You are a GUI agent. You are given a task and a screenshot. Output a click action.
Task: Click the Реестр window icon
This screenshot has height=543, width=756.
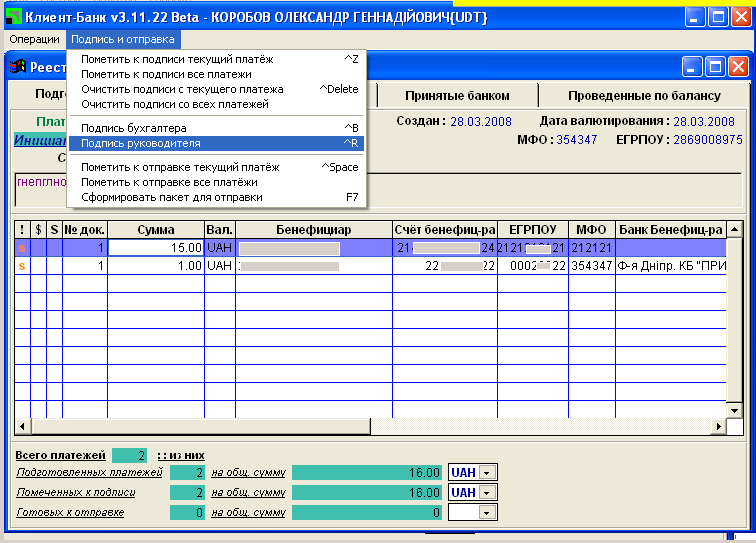point(17,68)
